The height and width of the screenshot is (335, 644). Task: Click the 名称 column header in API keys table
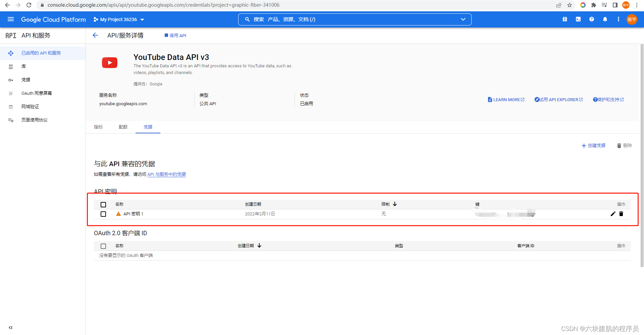(119, 204)
